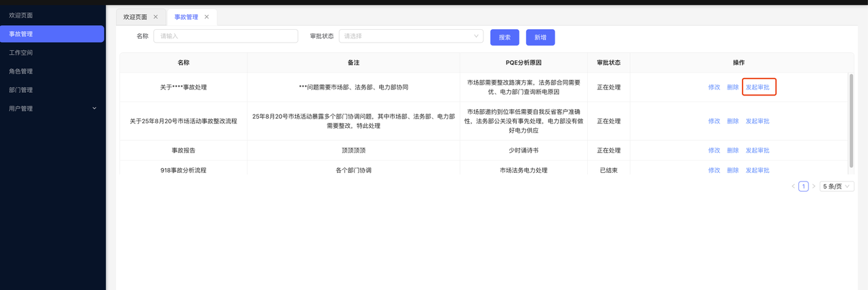Click 删除 for 事故报告 row

732,150
